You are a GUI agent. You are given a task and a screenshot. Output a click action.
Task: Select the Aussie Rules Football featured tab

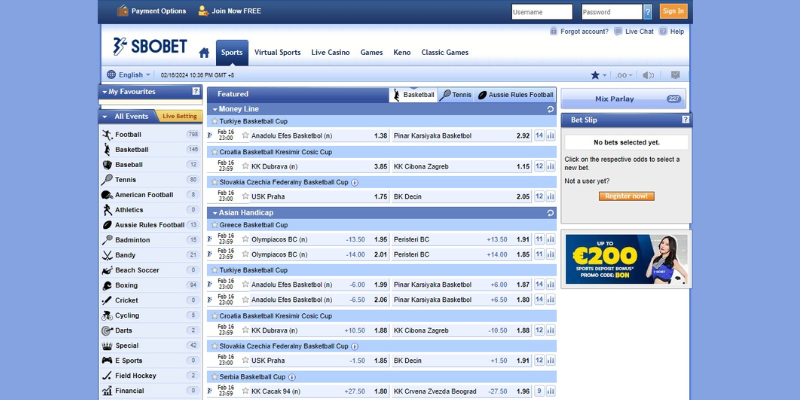pos(515,95)
